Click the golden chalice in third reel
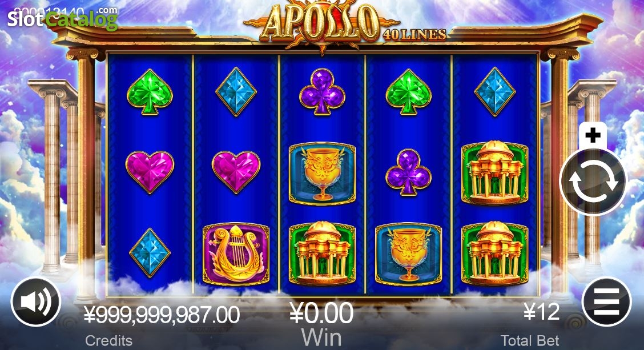This screenshot has width=644, height=350. (322, 174)
